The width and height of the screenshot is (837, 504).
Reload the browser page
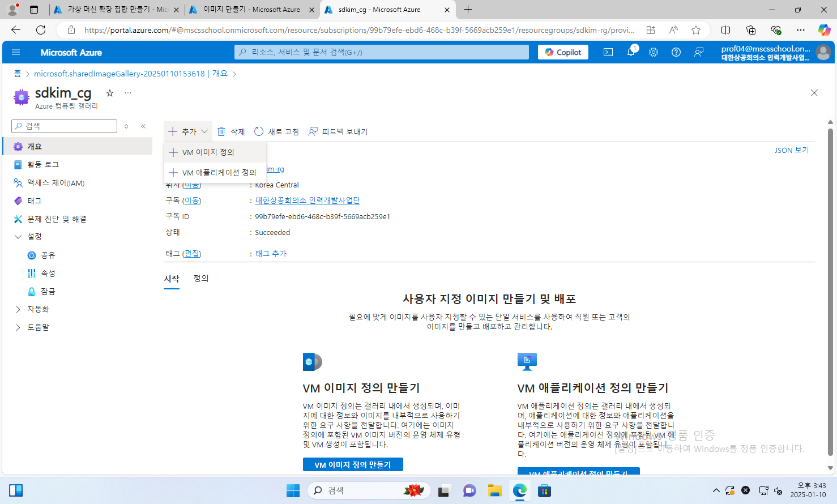pos(41,30)
